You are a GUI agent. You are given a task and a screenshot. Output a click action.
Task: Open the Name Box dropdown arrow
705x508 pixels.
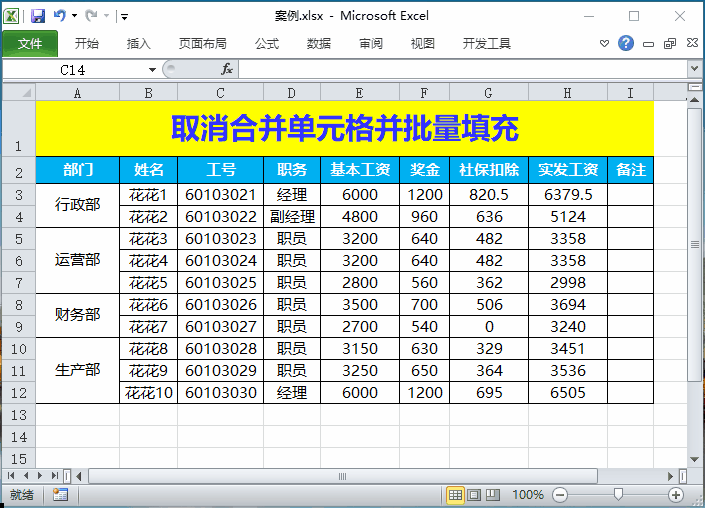[152, 69]
